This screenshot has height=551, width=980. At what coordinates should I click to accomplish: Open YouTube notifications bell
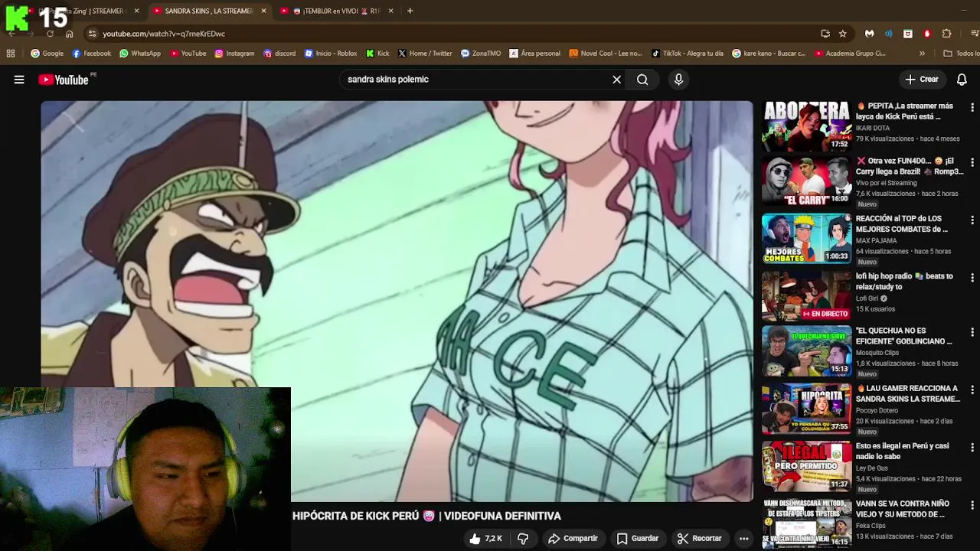click(962, 80)
